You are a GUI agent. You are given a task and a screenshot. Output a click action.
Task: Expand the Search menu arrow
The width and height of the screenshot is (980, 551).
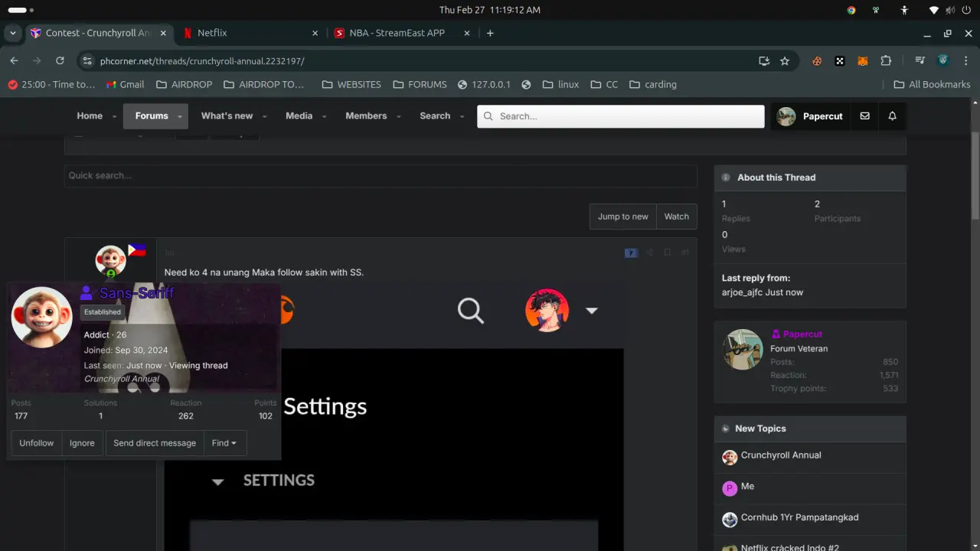462,116
